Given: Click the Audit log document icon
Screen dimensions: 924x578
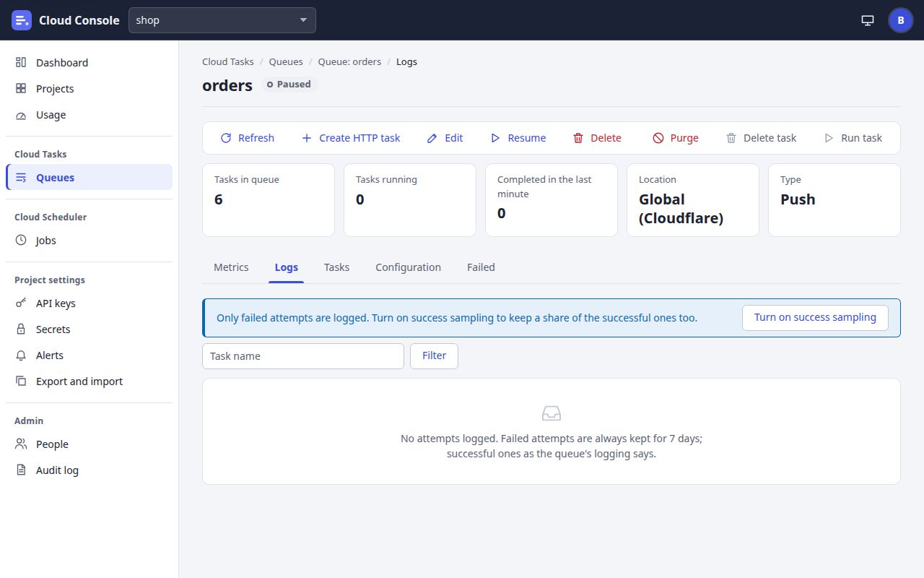Looking at the screenshot, I should [x=21, y=470].
